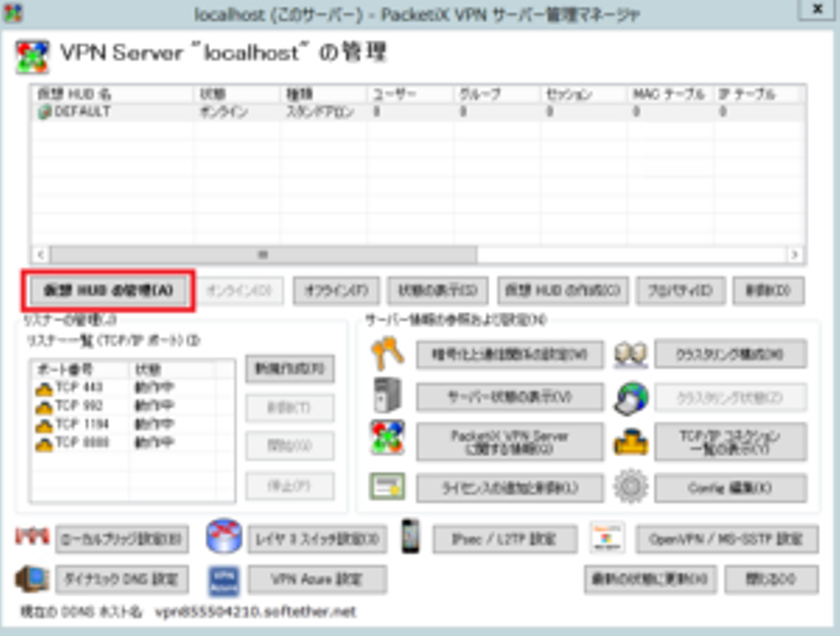Open the OpenVPN / MS-SSTP 設定 button
Screen dimensions: 840x636
[727, 539]
